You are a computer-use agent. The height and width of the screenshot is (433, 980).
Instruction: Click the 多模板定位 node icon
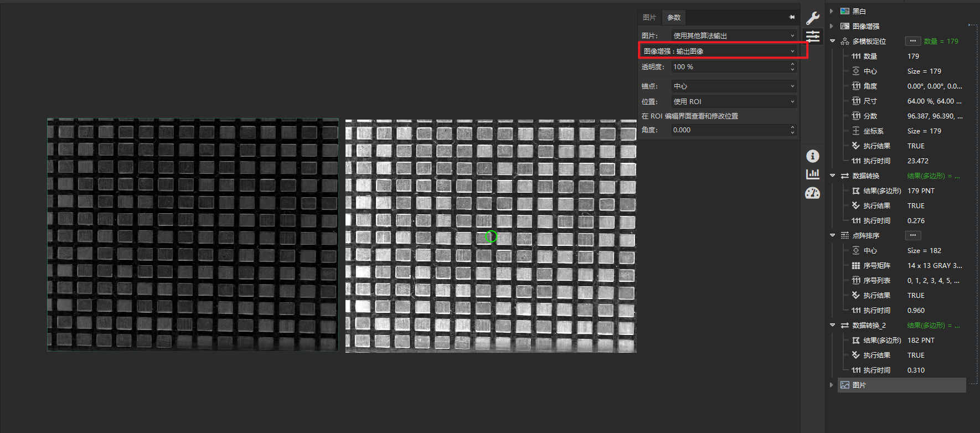point(845,42)
